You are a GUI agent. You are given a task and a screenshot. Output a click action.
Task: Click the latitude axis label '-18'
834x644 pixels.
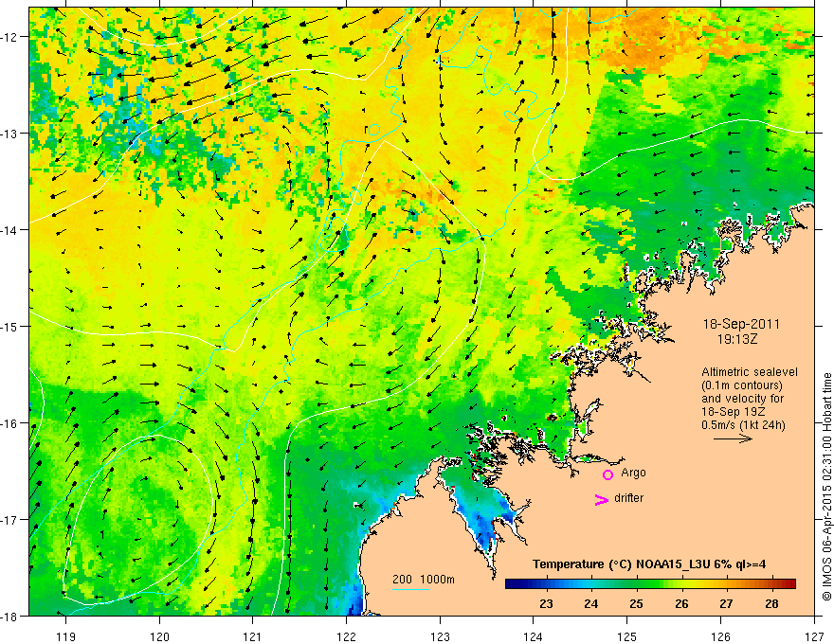[9, 616]
